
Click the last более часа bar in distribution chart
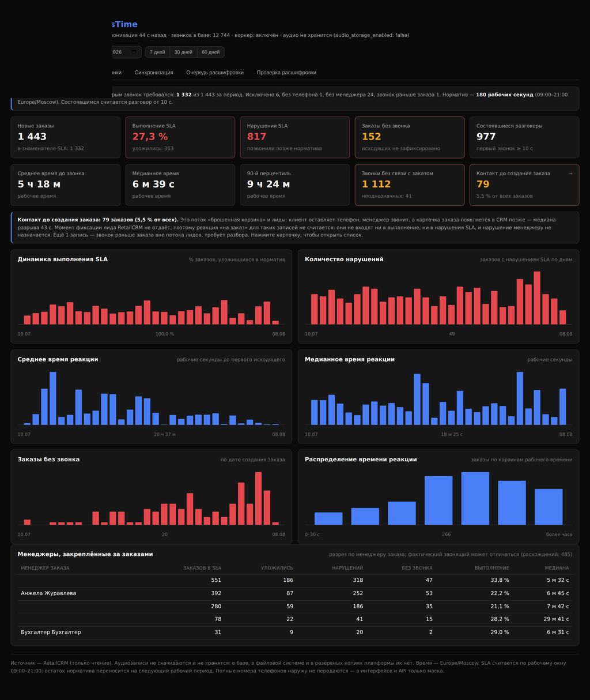[549, 507]
